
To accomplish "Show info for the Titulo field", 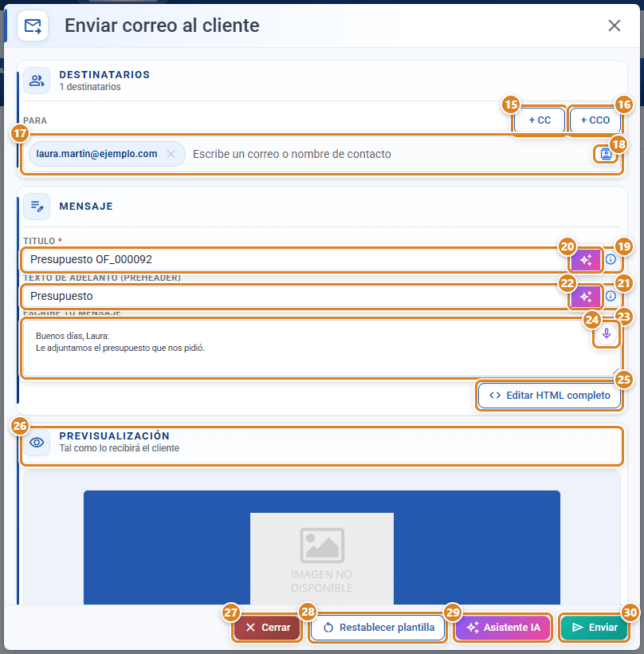I will click(611, 259).
